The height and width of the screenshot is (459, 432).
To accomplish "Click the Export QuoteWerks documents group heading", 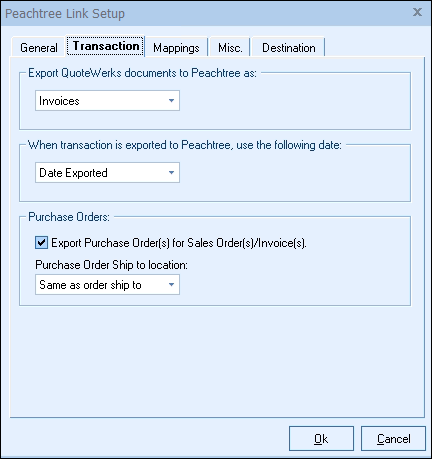I will (142, 73).
